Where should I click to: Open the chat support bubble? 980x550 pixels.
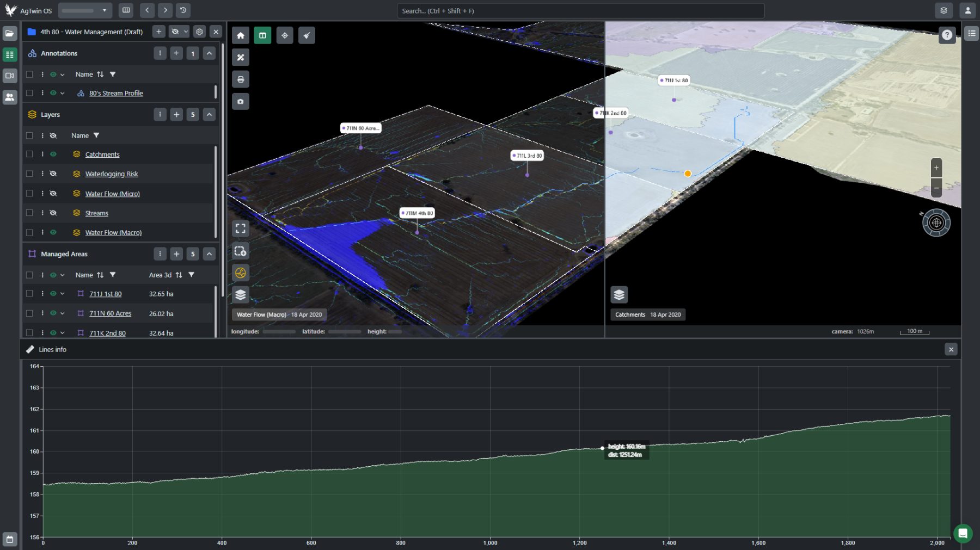click(x=963, y=534)
